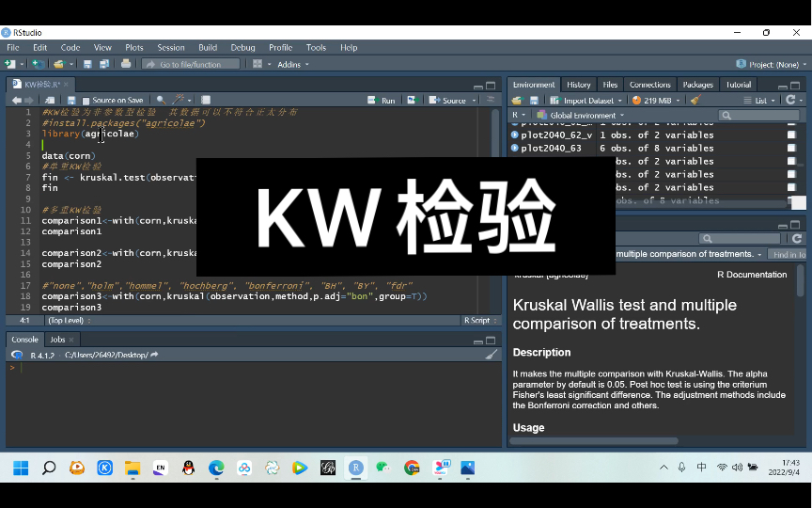The height and width of the screenshot is (508, 812).
Task: Save all open documents
Action: click(x=104, y=64)
